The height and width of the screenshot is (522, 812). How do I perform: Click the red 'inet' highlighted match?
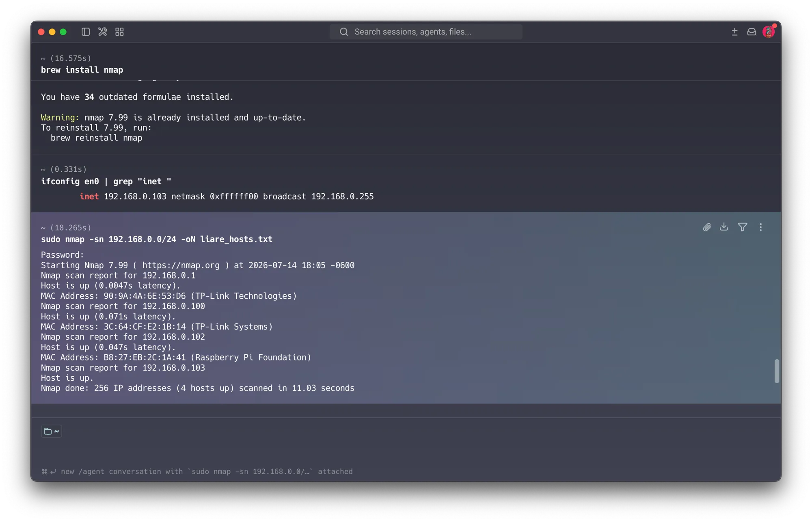tap(89, 196)
